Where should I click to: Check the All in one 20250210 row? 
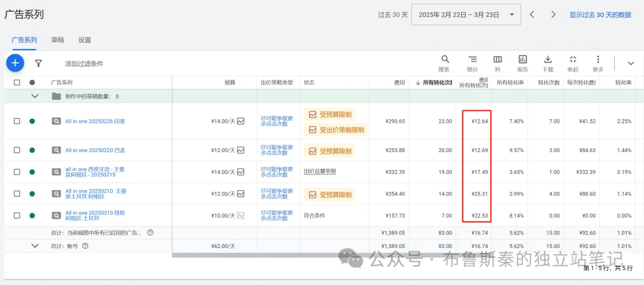click(17, 194)
